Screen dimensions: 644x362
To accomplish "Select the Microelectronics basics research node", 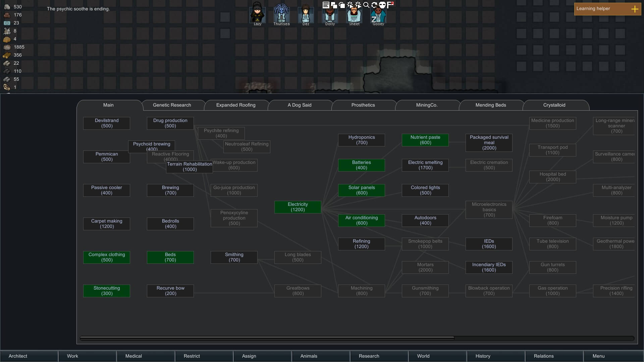I will (x=489, y=210).
